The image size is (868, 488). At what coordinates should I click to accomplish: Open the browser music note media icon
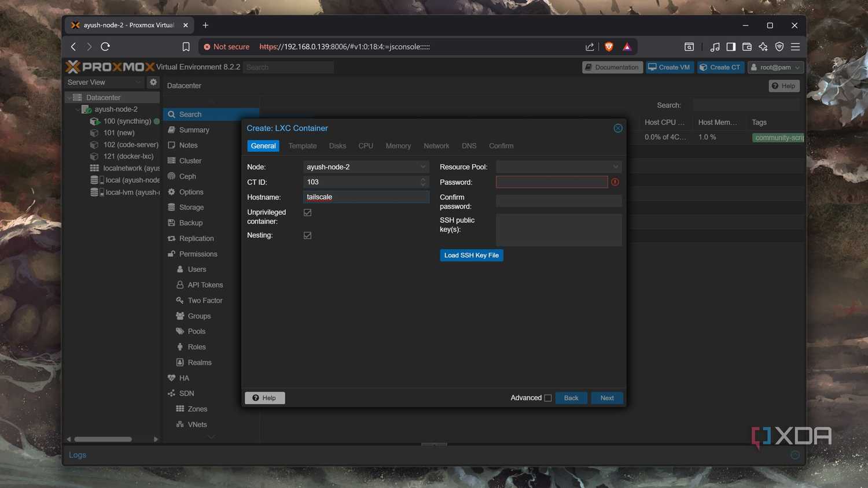(715, 47)
